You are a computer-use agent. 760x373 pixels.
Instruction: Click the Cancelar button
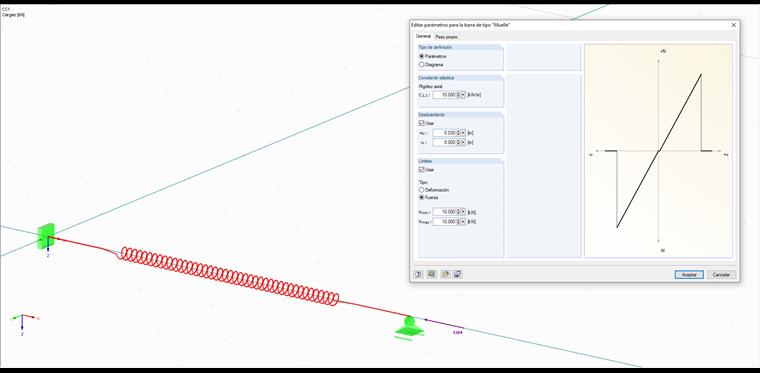click(x=721, y=275)
